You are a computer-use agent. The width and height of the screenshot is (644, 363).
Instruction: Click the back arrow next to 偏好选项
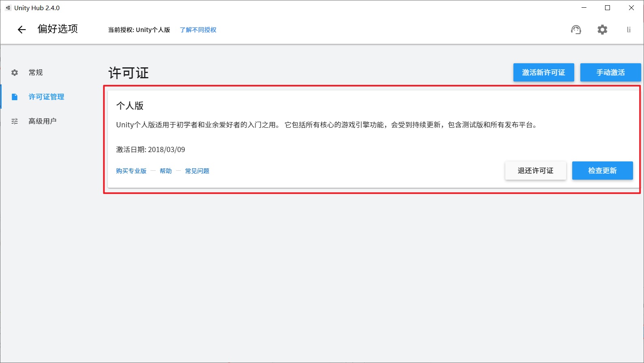(x=21, y=30)
